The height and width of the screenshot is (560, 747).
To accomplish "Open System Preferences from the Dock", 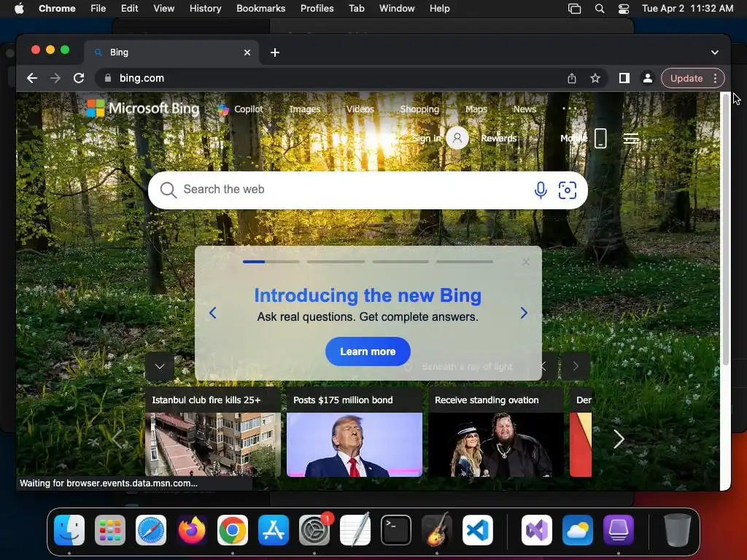I will click(x=314, y=530).
